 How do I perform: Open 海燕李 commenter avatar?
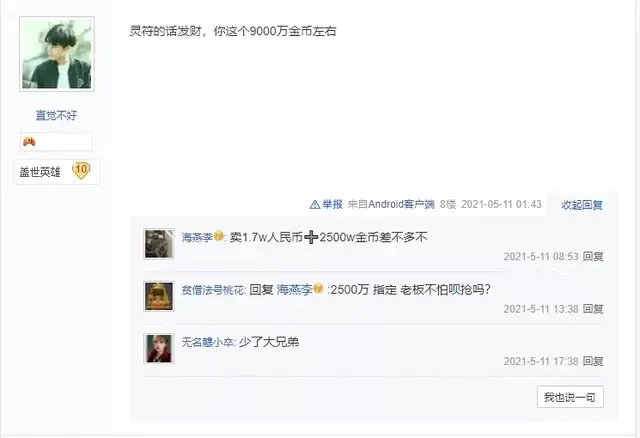click(159, 244)
